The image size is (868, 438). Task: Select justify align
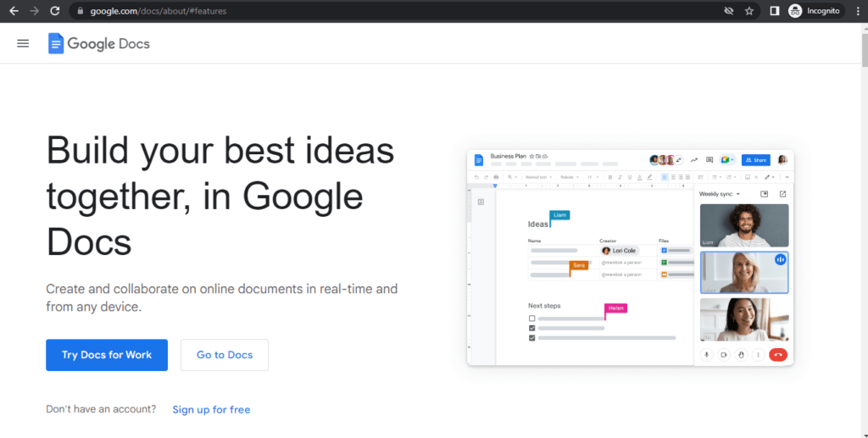pos(687,177)
